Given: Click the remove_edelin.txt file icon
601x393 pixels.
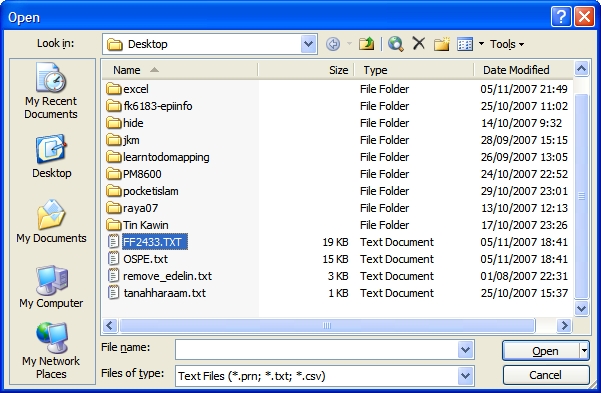Looking at the screenshot, I should coord(113,276).
